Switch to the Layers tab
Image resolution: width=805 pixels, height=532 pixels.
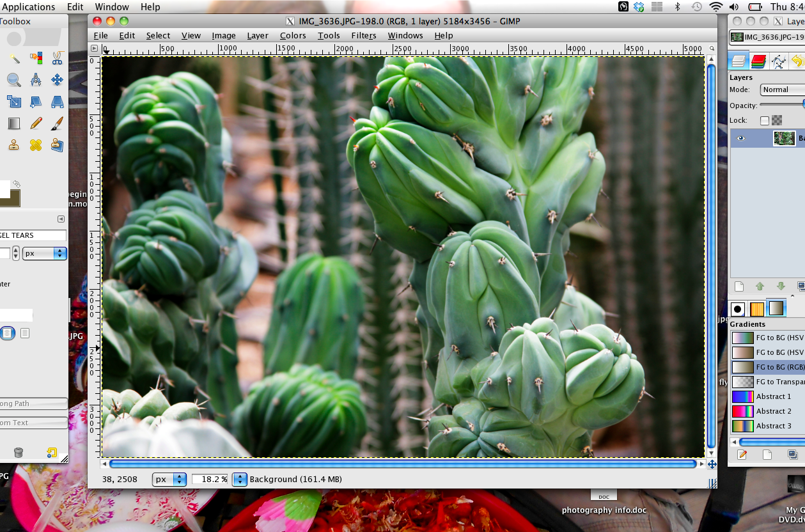point(739,61)
